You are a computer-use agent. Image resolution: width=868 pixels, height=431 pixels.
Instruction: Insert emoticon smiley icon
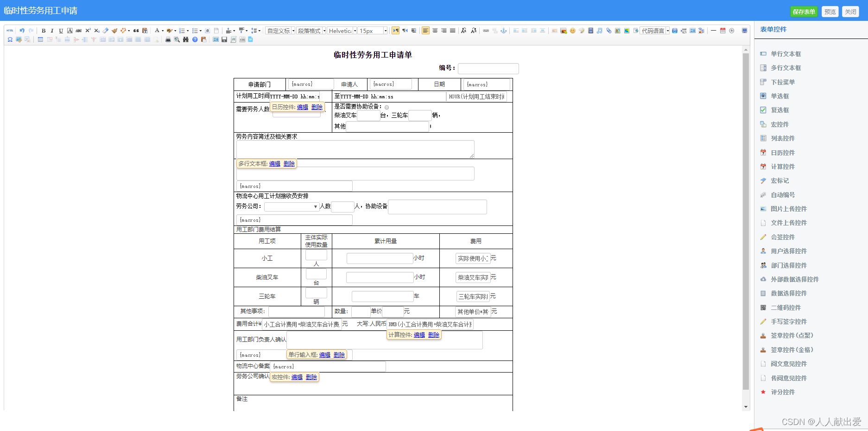pos(573,31)
